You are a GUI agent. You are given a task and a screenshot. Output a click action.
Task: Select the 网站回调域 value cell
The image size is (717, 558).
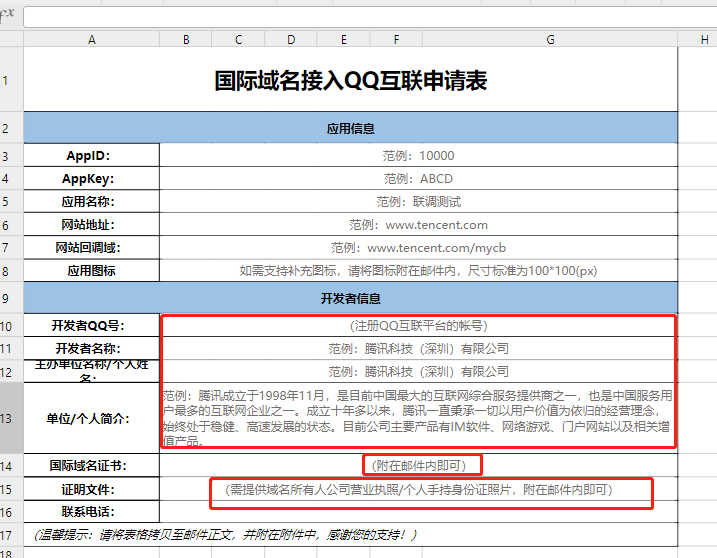[418, 248]
